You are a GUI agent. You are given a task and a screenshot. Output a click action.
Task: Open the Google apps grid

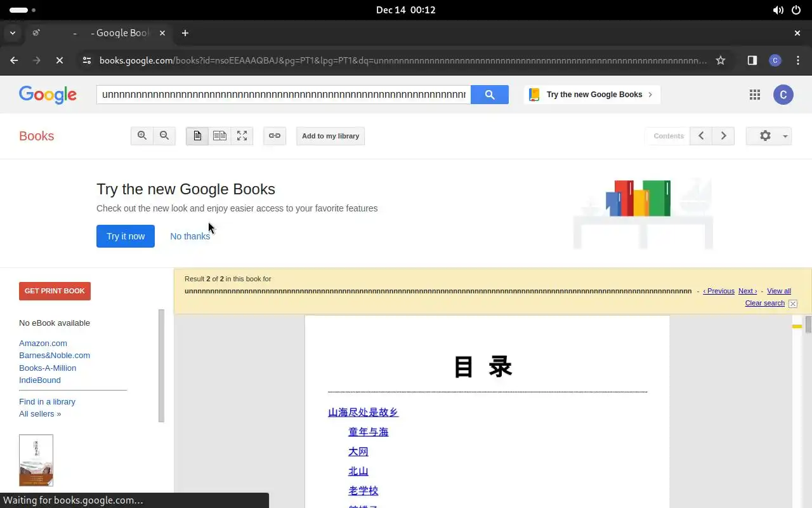(754, 95)
